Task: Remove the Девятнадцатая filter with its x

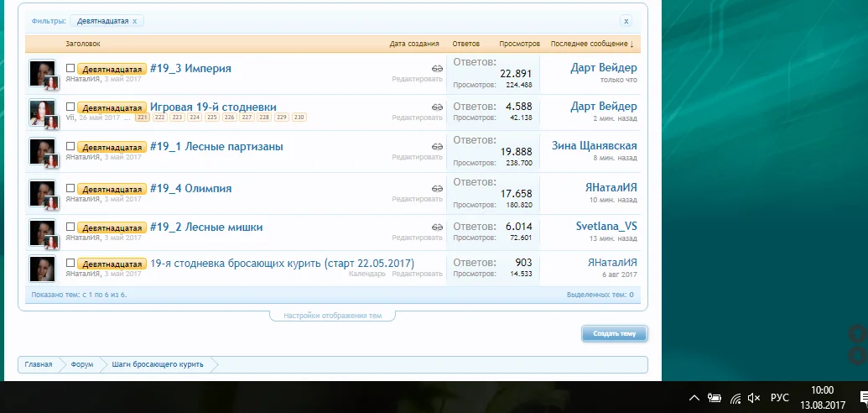Action: pyautogui.click(x=135, y=21)
